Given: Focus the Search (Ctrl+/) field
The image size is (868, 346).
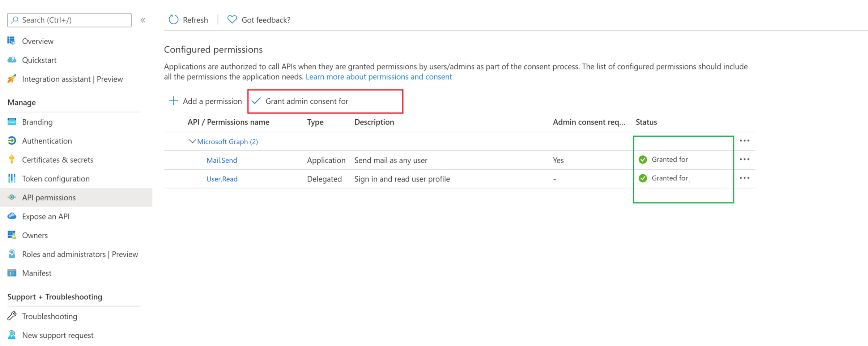Looking at the screenshot, I should [69, 20].
